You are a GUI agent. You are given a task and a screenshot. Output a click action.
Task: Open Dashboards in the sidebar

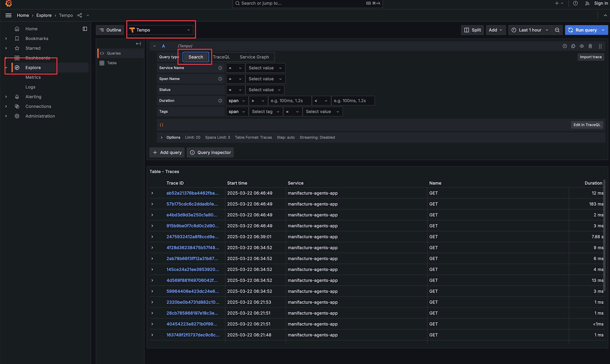tap(38, 58)
